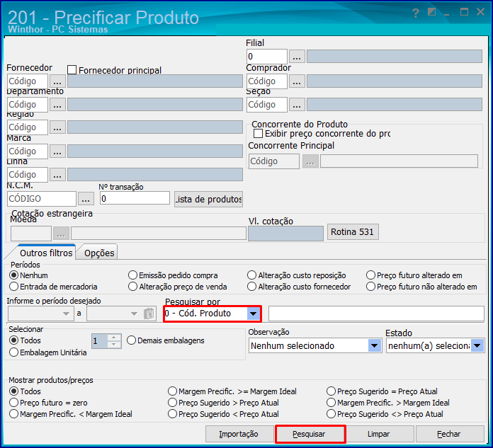Image resolution: width=493 pixels, height=448 pixels.
Task: Select Demais embalagens radio option
Action: click(132, 340)
